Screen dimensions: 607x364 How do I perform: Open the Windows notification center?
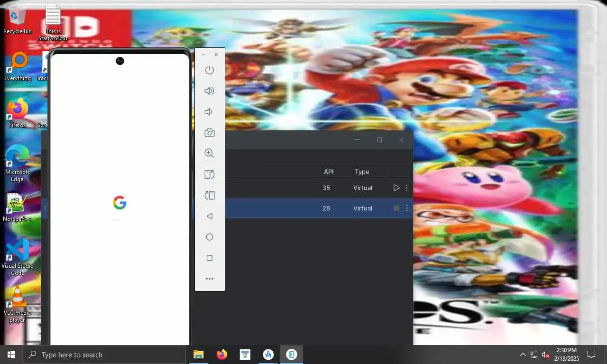(591, 355)
